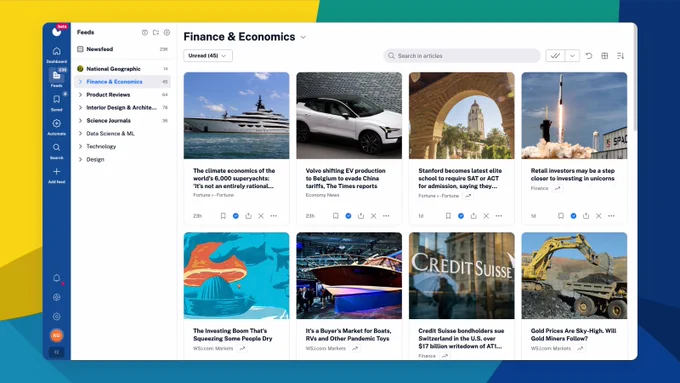Expand the Data Science & ML folder
The height and width of the screenshot is (383, 680).
tap(80, 134)
